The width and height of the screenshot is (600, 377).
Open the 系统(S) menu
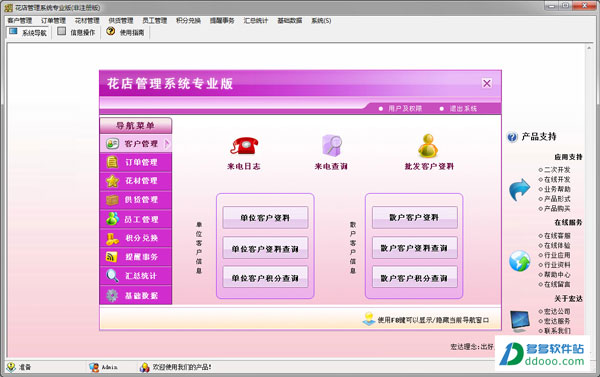(x=321, y=21)
